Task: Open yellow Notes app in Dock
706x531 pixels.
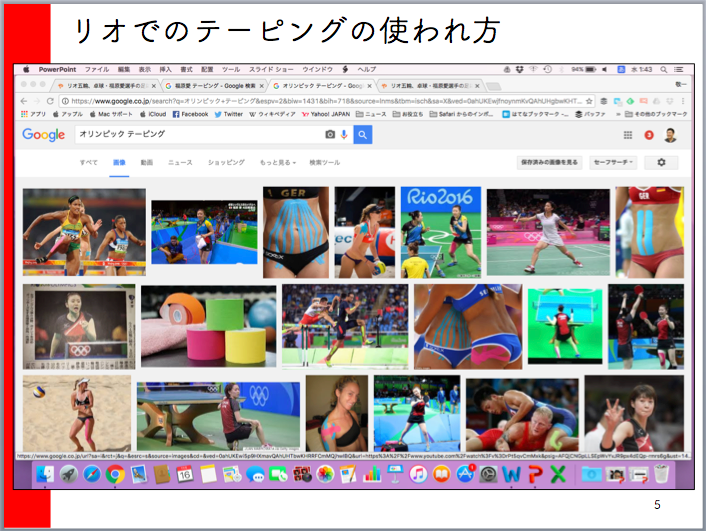Action: pos(208,475)
